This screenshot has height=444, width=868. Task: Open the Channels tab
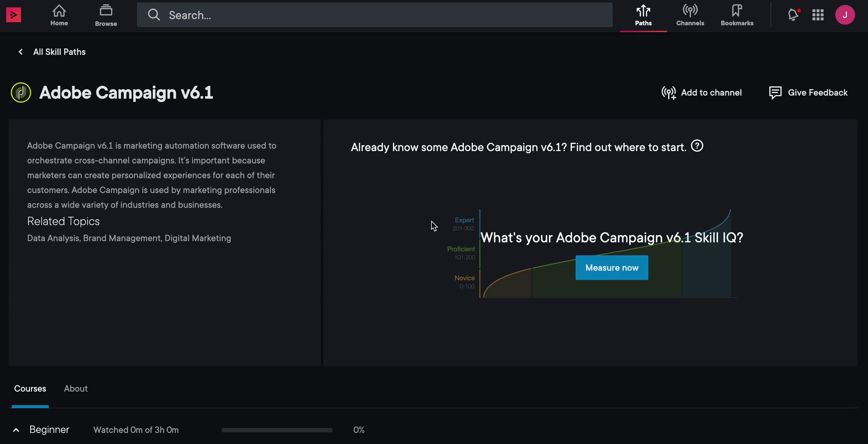click(690, 15)
